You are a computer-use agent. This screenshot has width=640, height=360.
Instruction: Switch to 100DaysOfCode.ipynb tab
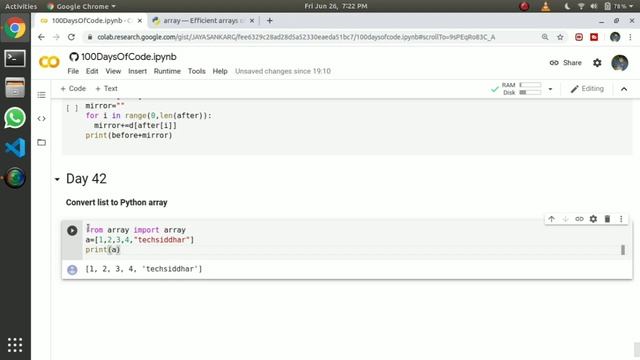tap(91, 20)
